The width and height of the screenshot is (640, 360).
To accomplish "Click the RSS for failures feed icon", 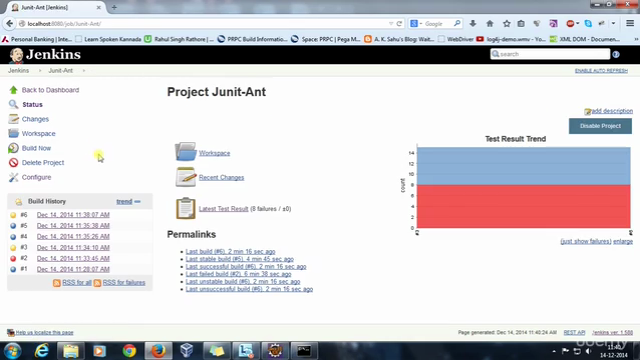I will (97, 283).
